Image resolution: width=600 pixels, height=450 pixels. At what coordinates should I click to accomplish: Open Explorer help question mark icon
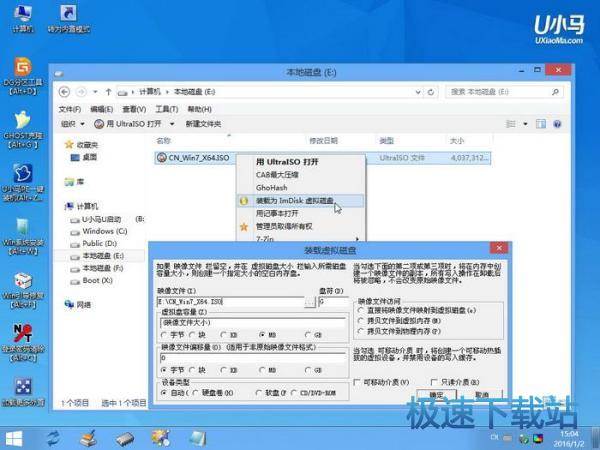coord(557,124)
